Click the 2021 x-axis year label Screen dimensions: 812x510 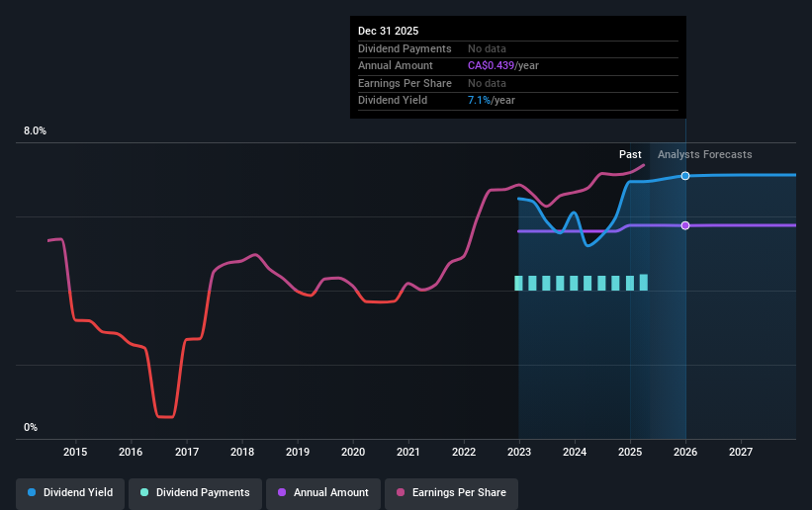click(408, 452)
